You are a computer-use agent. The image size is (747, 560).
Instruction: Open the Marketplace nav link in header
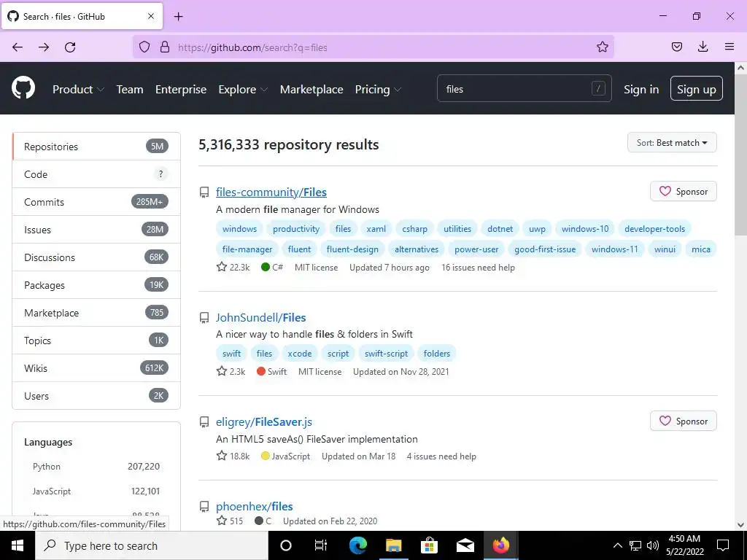311,89
